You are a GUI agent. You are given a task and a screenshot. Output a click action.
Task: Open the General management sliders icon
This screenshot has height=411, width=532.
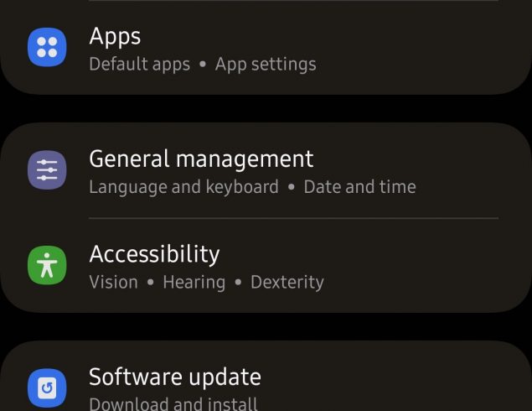pos(47,170)
